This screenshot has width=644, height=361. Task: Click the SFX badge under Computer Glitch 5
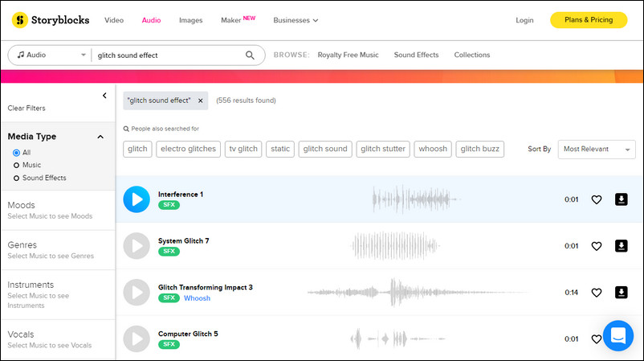click(x=169, y=344)
